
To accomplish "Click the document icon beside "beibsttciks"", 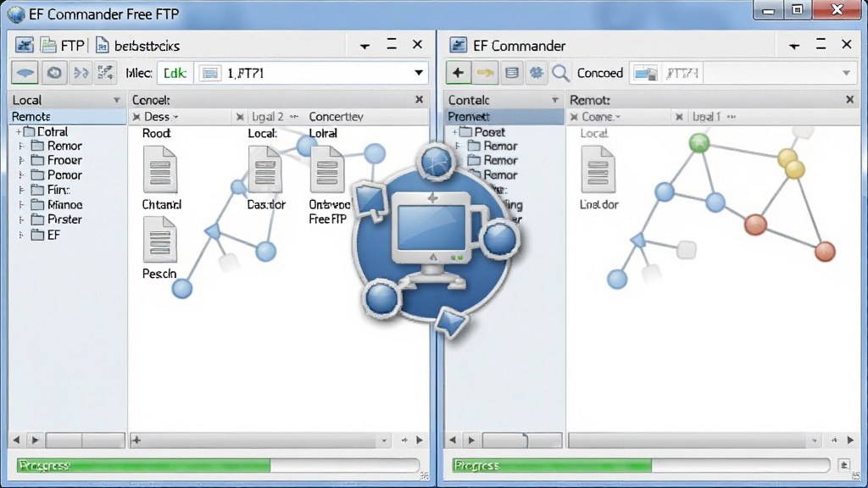I will 102,46.
